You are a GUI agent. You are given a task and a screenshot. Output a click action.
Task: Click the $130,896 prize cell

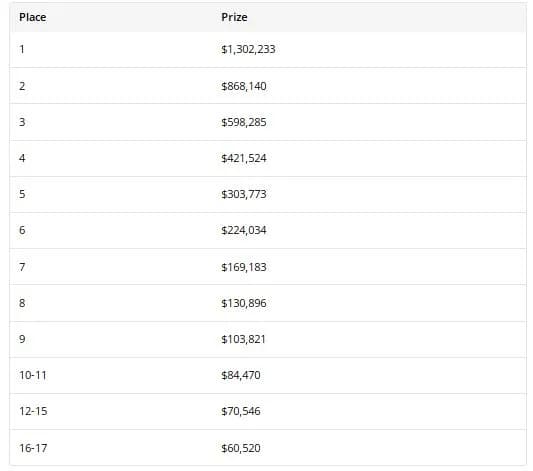244,303
